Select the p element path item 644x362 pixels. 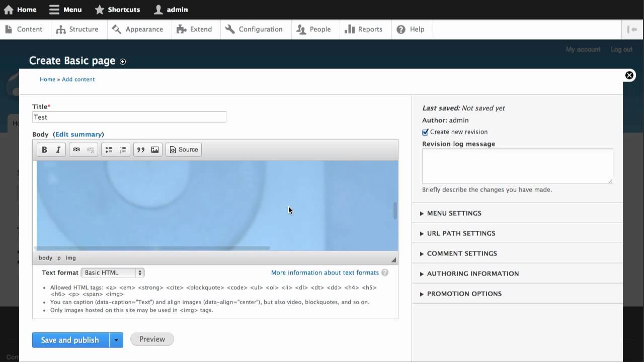click(x=59, y=257)
